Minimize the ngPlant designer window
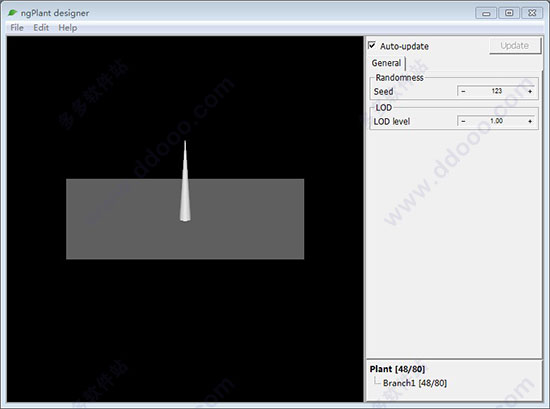The width and height of the screenshot is (550, 409). [486, 13]
